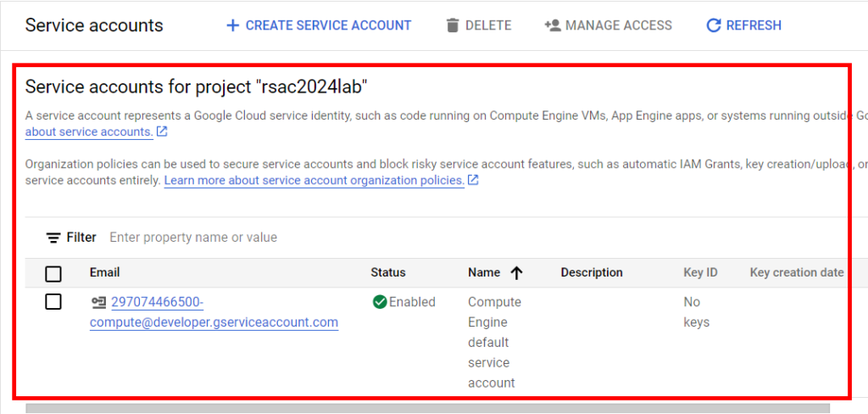The image size is (868, 414).
Task: Click the REFRESH button text
Action: pyautogui.click(x=754, y=25)
